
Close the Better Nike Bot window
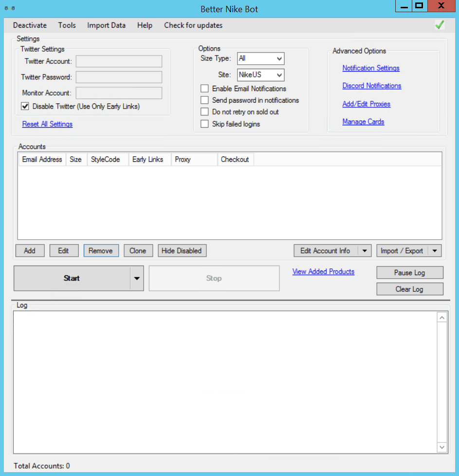pyautogui.click(x=441, y=6)
